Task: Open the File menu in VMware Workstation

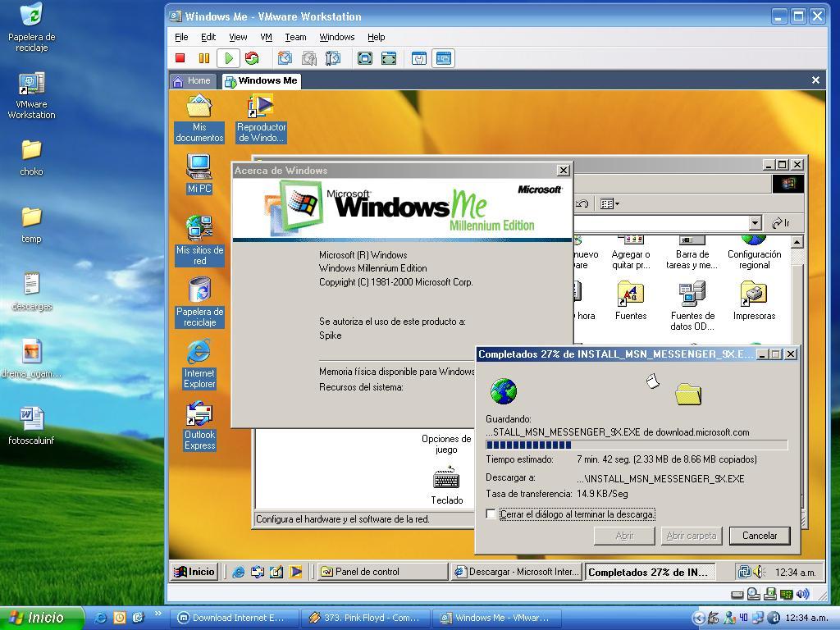Action: click(181, 37)
